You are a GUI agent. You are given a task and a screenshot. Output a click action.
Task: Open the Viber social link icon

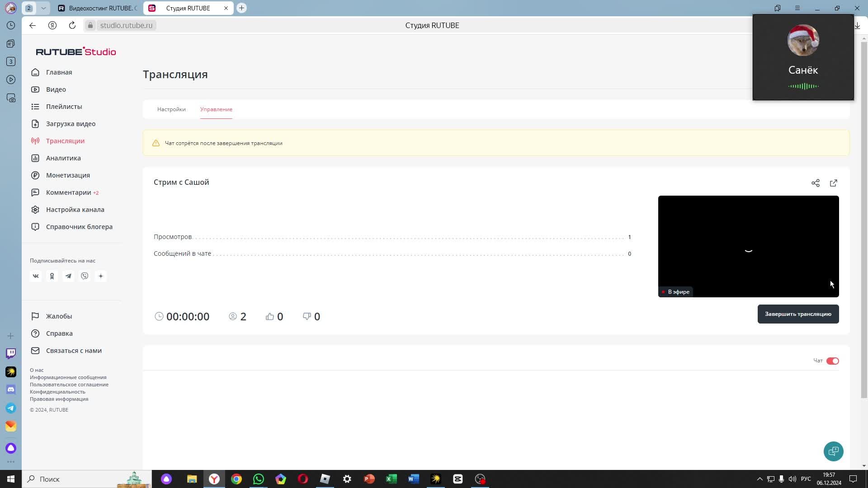[x=85, y=276]
